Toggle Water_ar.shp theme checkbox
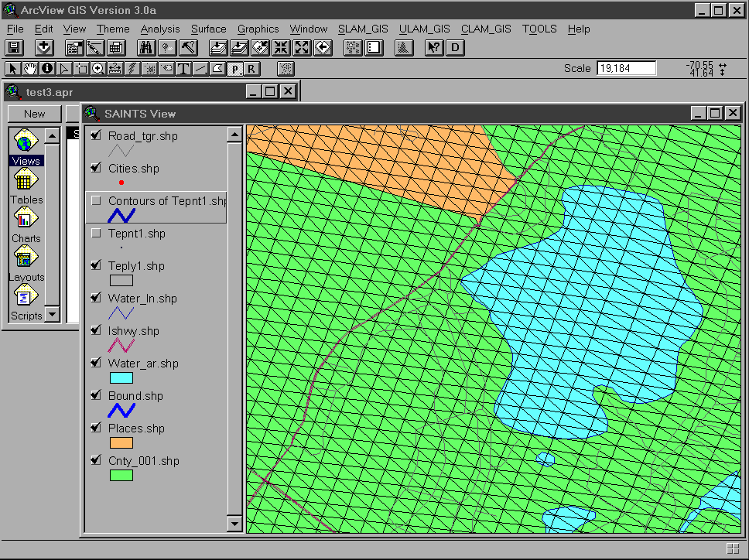749x560 pixels. pyautogui.click(x=96, y=362)
